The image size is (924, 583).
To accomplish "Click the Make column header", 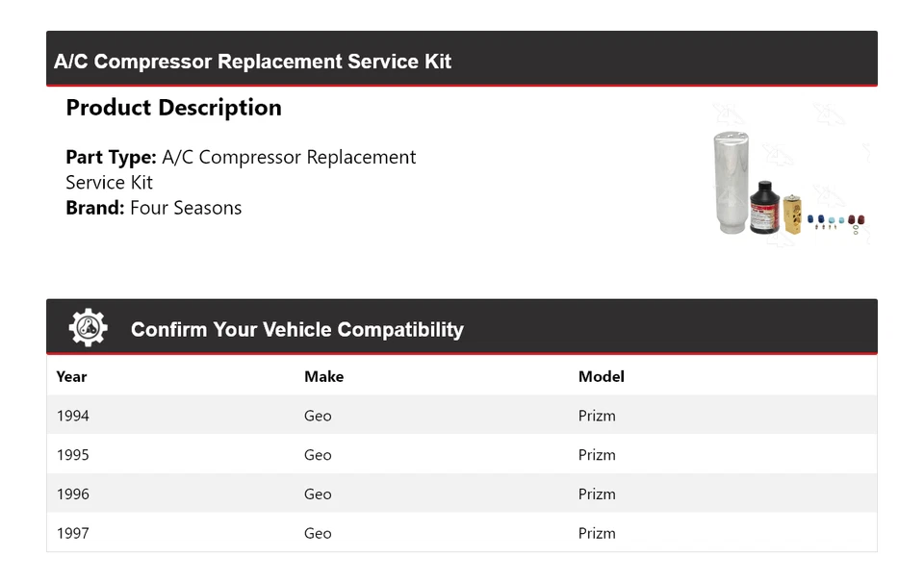I will tap(323, 377).
